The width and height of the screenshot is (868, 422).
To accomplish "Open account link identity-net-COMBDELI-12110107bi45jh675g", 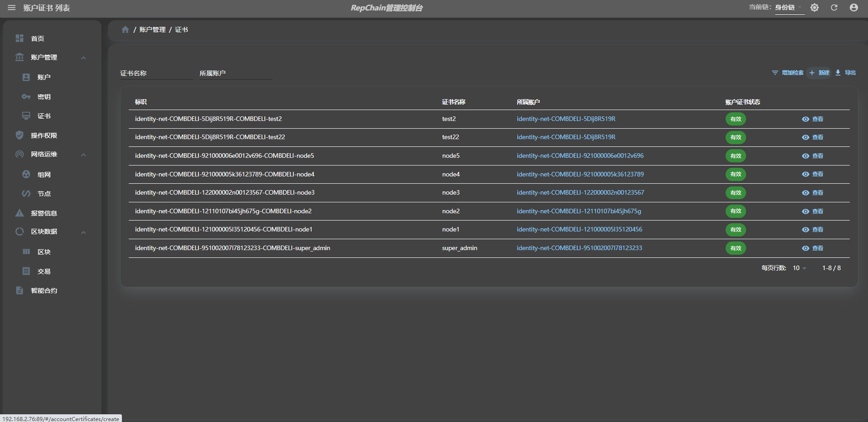I will click(579, 211).
